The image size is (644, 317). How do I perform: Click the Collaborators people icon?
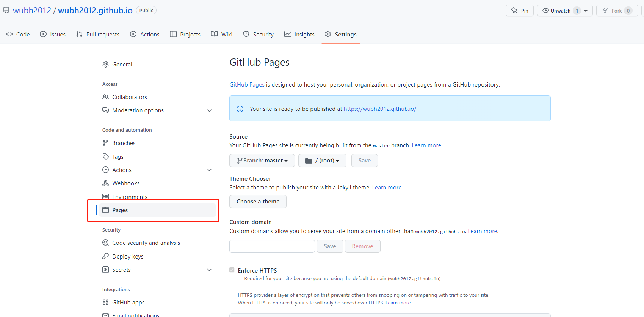(105, 97)
